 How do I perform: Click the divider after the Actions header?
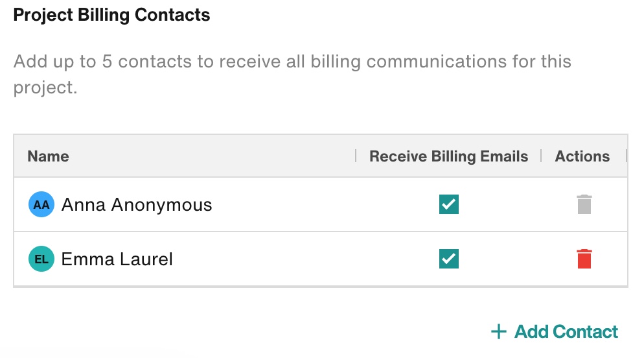[x=627, y=156]
